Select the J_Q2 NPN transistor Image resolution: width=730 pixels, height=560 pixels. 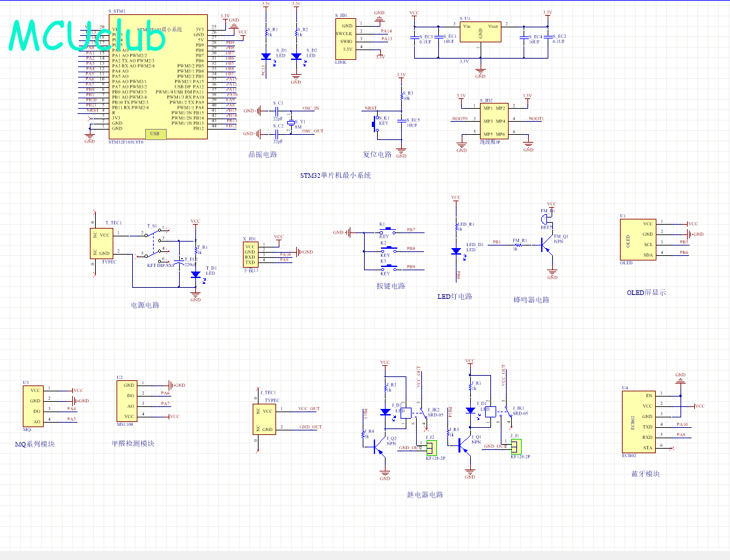coord(380,448)
